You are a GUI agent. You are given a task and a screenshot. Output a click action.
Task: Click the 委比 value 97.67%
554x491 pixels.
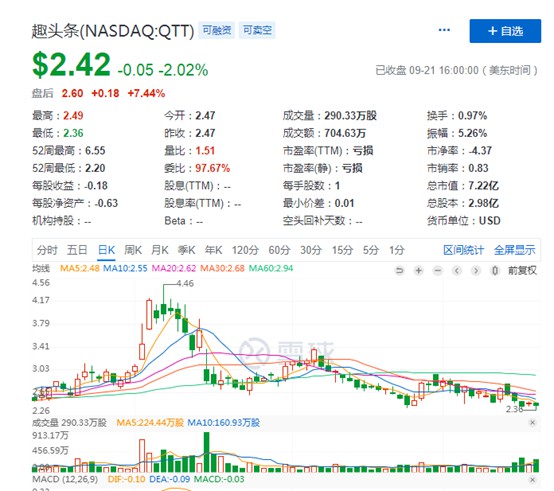(213, 168)
